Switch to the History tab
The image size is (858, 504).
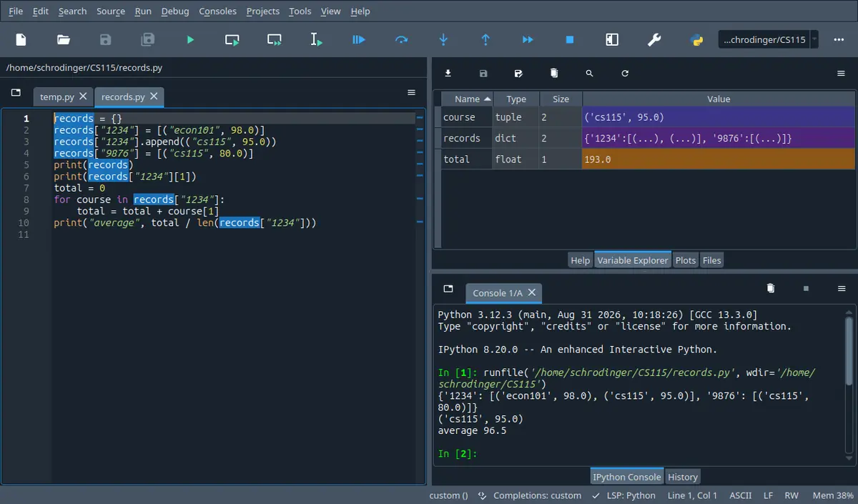[683, 477]
